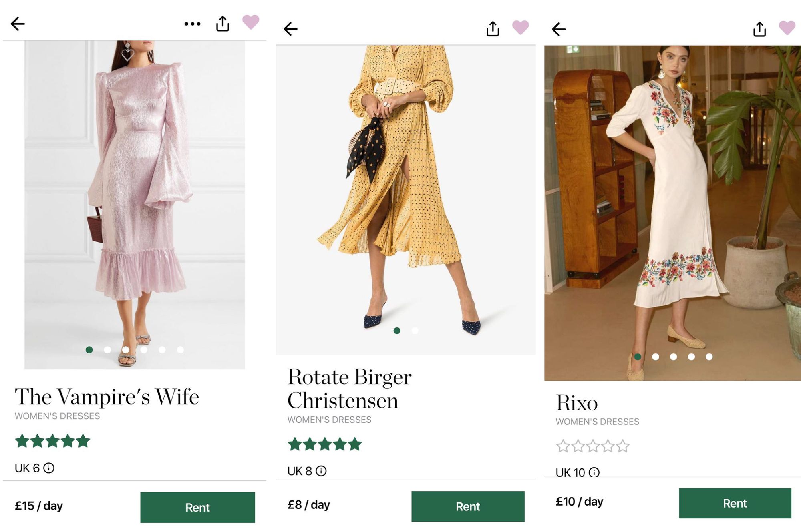Show size info for UK 8
This screenshot has height=532, width=801.
321,471
